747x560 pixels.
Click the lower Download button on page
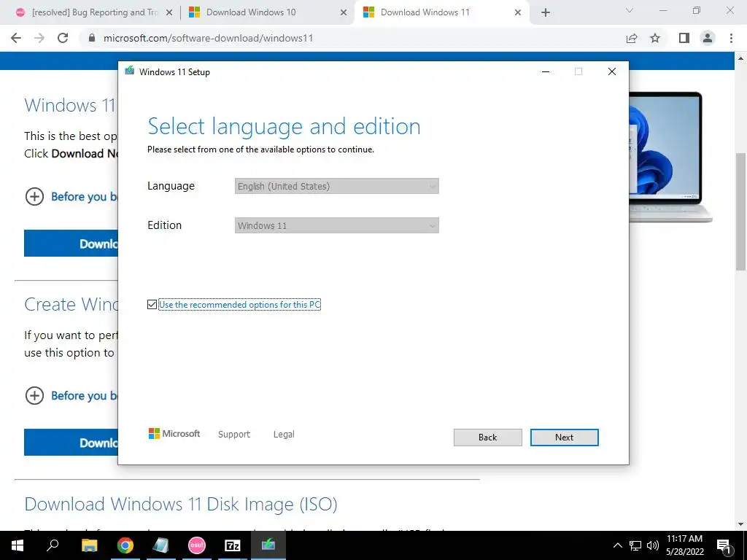[x=71, y=443]
